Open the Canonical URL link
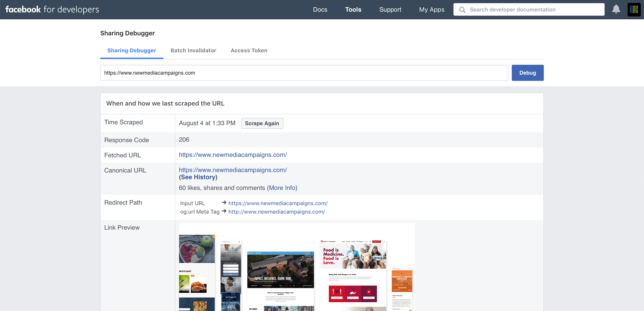 (233, 170)
